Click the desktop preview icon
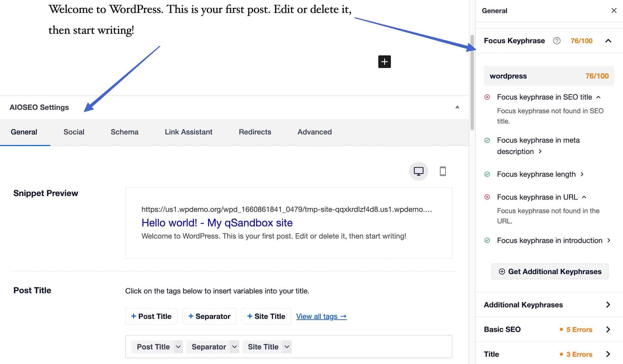This screenshot has width=623, height=364. (x=418, y=171)
